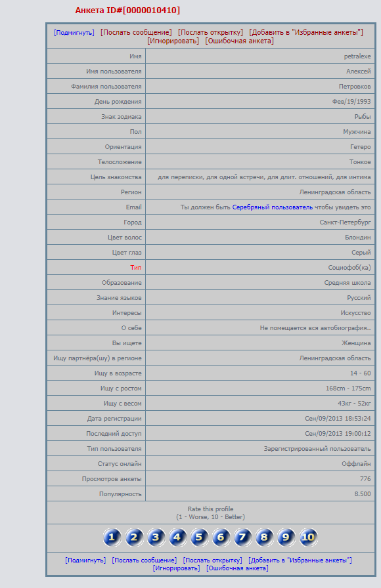Click bottom [Ошибочная анкета] link
Viewport: 381px width, 588px height.
(237, 568)
